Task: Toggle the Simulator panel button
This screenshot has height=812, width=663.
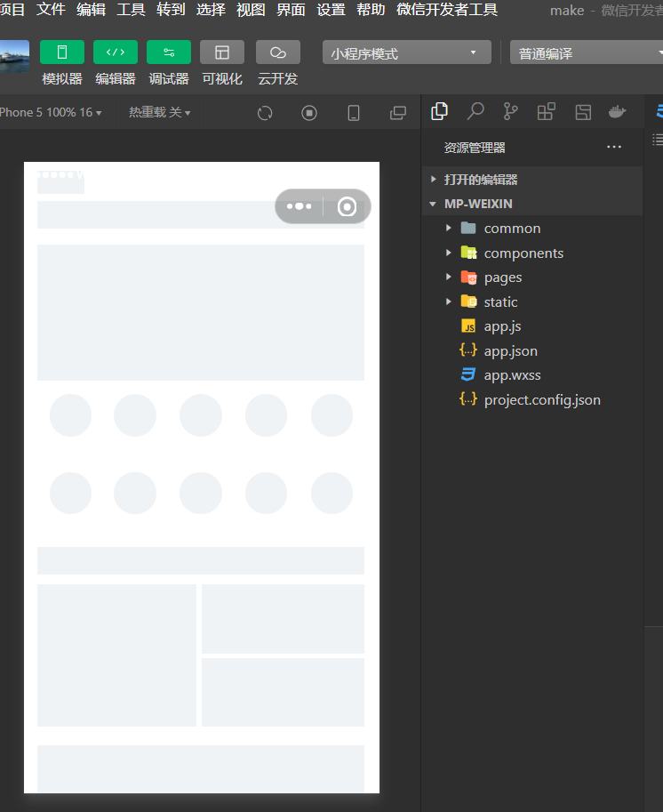Action: pyautogui.click(x=62, y=52)
